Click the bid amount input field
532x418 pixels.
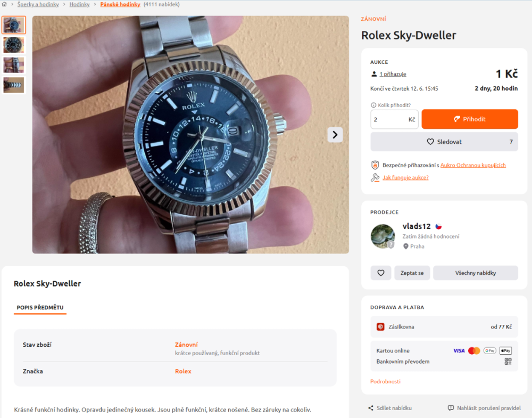394,119
